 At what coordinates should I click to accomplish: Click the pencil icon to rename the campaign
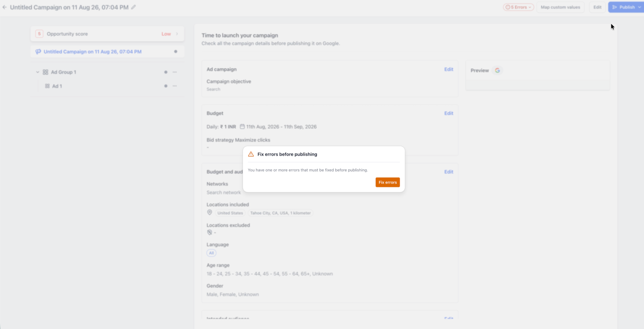click(x=134, y=7)
